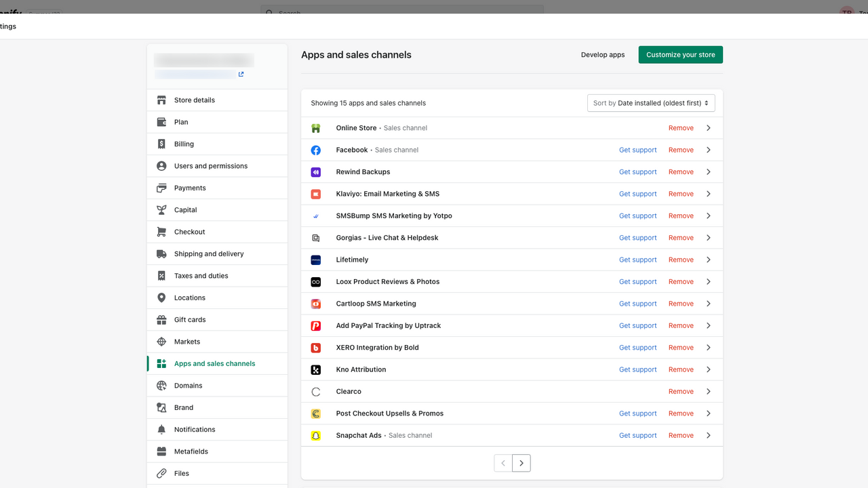
Task: Click the Rewind Backups app icon
Action: pos(316,172)
